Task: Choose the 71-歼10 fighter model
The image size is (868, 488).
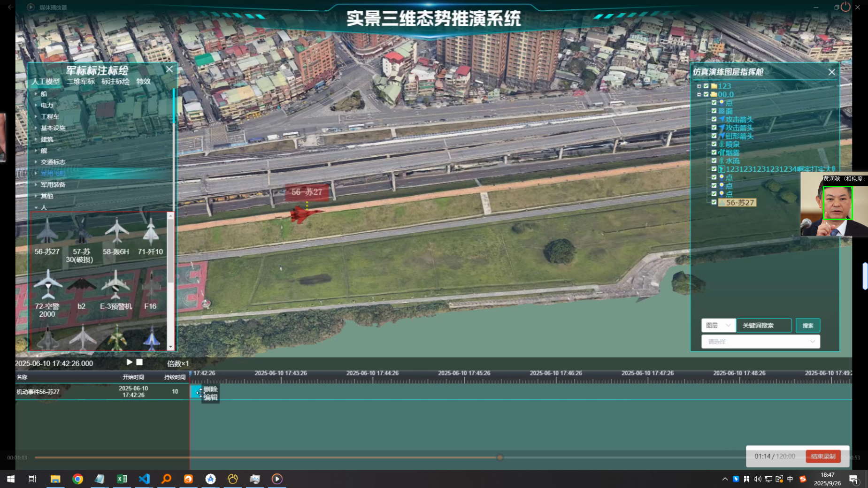Action: (x=150, y=232)
